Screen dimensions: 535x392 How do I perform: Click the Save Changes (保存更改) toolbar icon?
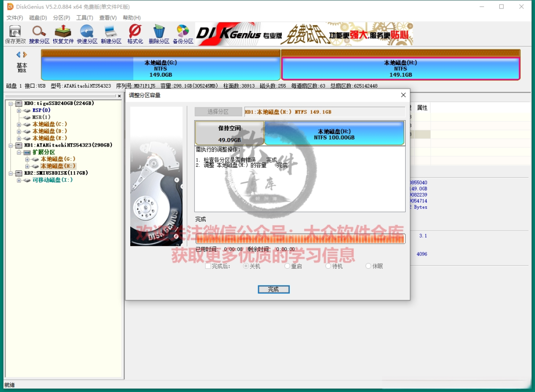click(15, 34)
